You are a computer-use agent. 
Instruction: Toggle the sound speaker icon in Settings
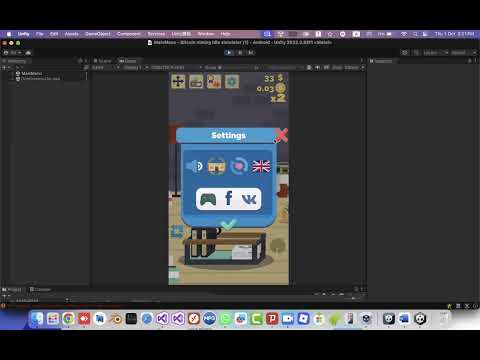(195, 166)
